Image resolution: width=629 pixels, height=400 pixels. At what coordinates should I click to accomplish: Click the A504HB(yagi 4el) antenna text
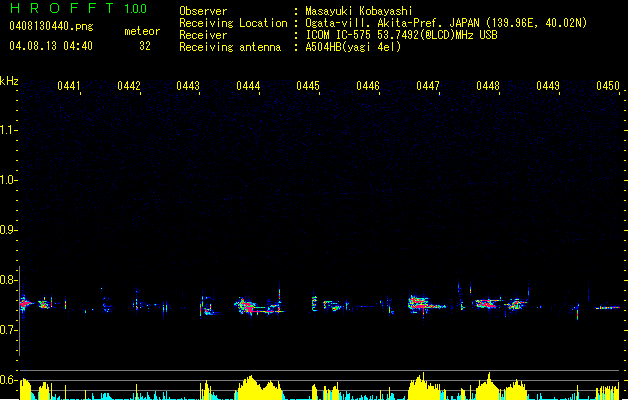pos(353,47)
